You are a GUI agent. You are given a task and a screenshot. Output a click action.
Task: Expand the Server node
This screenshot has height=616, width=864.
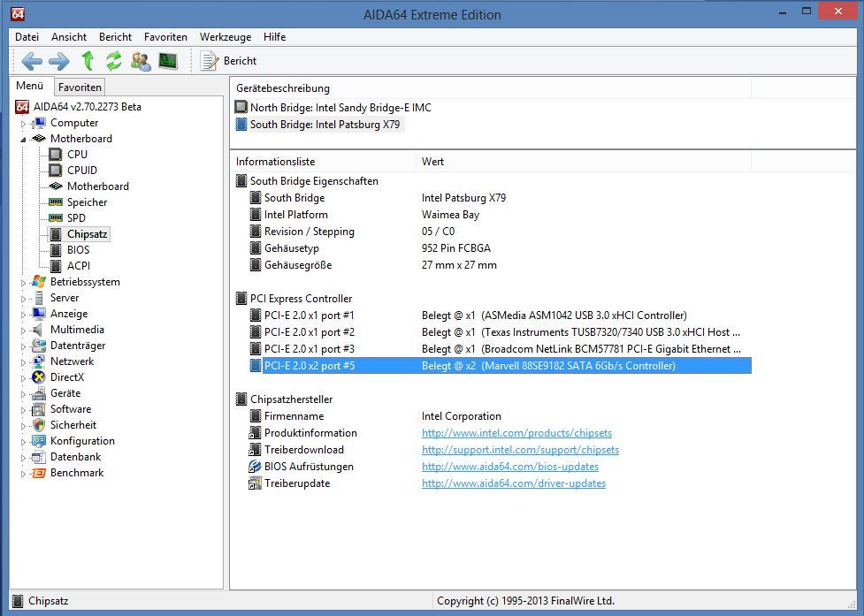tap(23, 299)
